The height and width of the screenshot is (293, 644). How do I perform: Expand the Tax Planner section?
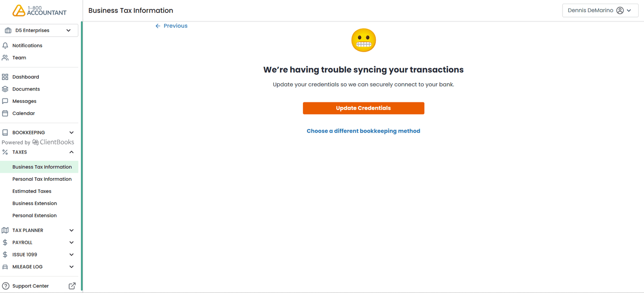[x=71, y=230]
